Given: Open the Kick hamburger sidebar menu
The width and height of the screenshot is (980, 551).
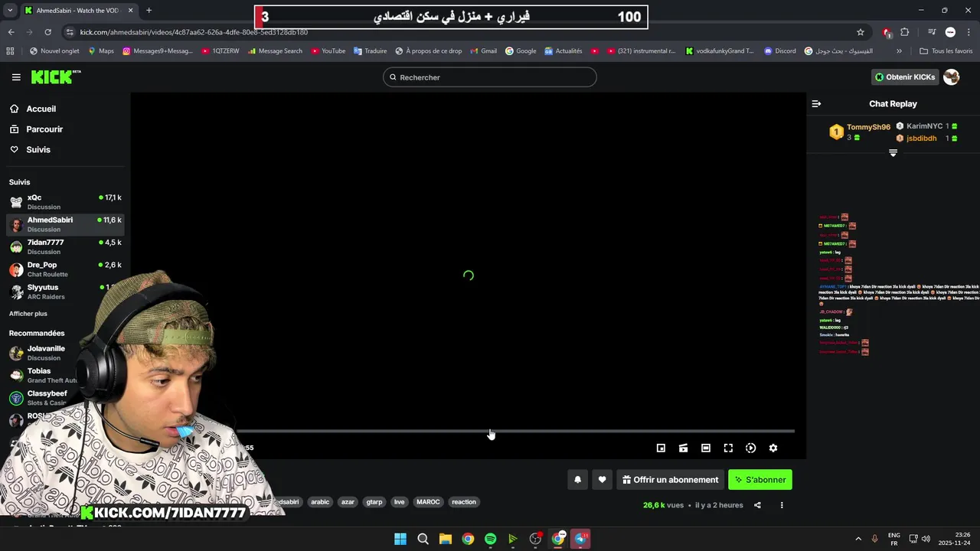Looking at the screenshot, I should (x=16, y=77).
